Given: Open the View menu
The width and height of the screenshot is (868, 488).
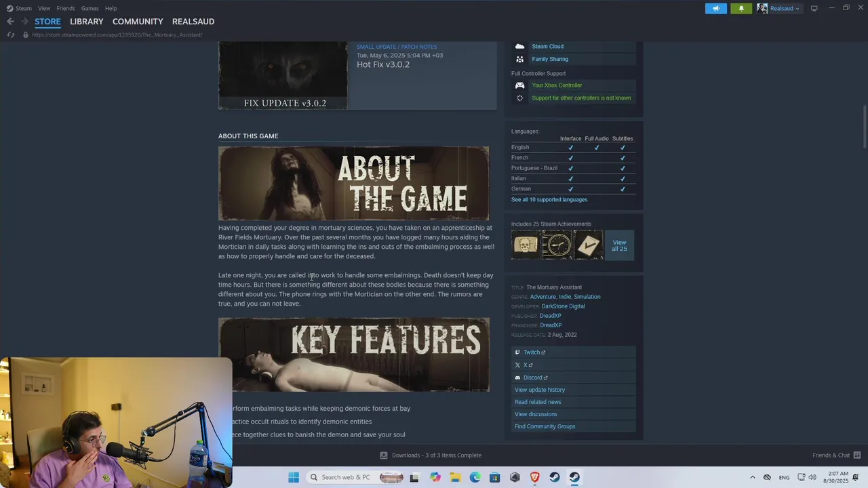Looking at the screenshot, I should [x=44, y=8].
